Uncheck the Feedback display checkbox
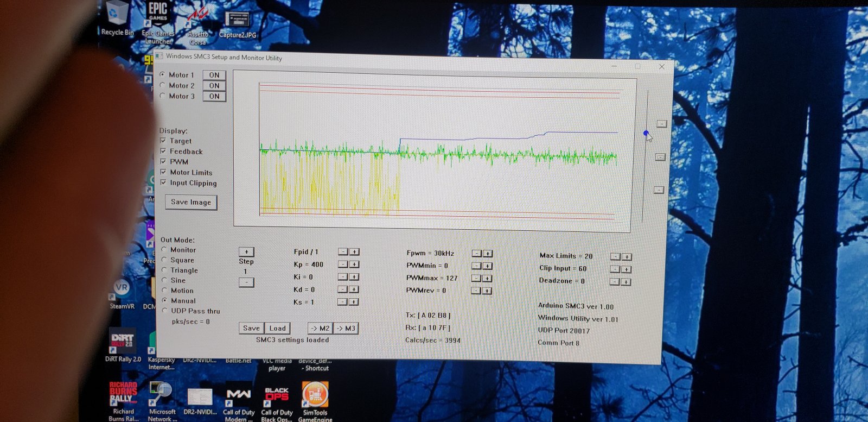 pyautogui.click(x=163, y=151)
